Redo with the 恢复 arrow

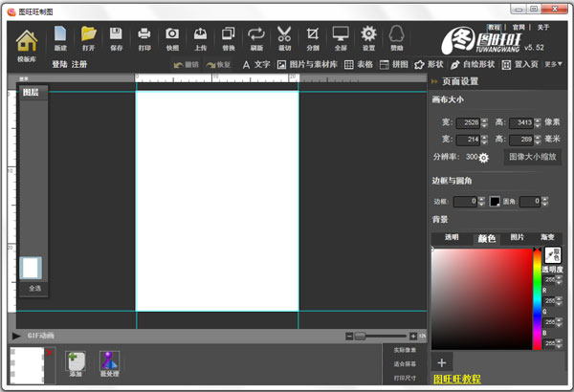coord(218,65)
